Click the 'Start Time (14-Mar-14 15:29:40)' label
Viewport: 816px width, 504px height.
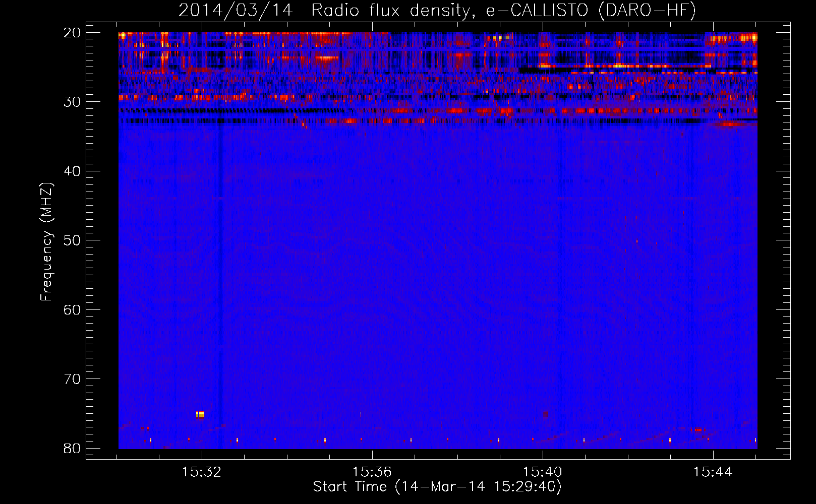[437, 487]
